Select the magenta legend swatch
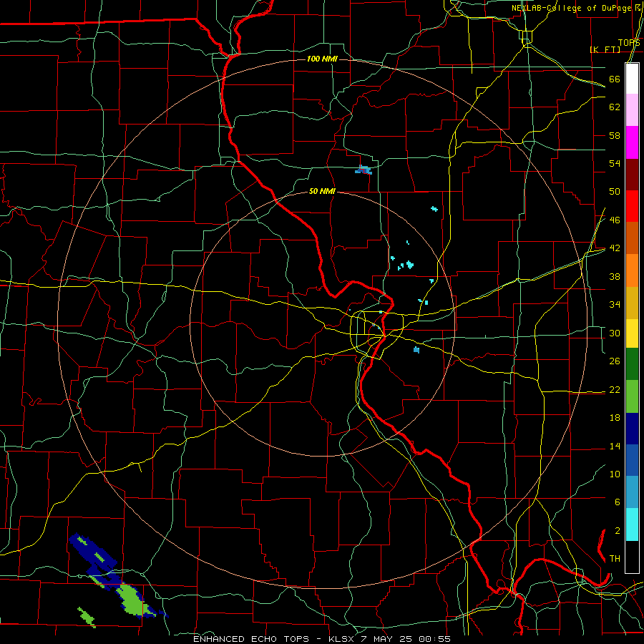 (x=632, y=142)
